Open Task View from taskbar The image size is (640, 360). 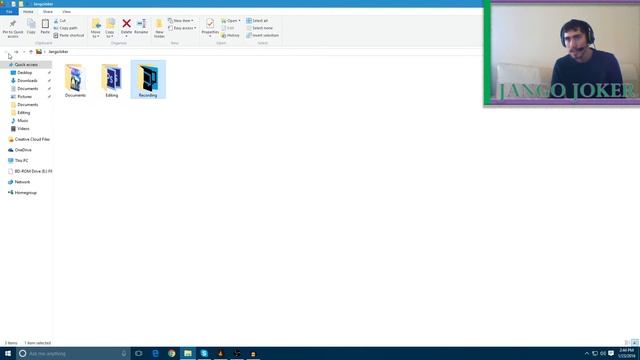[x=139, y=353]
